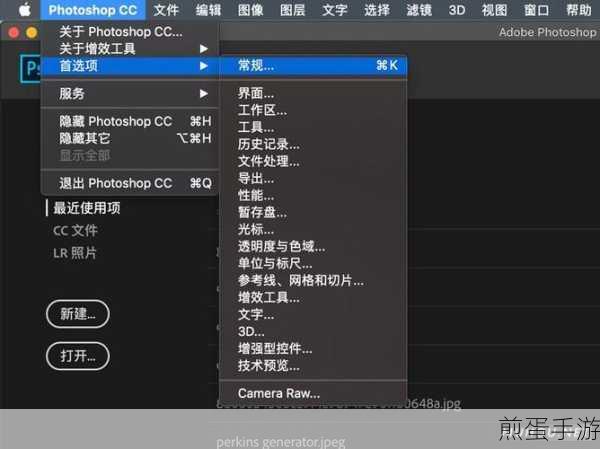Open the 图像 menu
The image size is (600, 449).
(250, 10)
